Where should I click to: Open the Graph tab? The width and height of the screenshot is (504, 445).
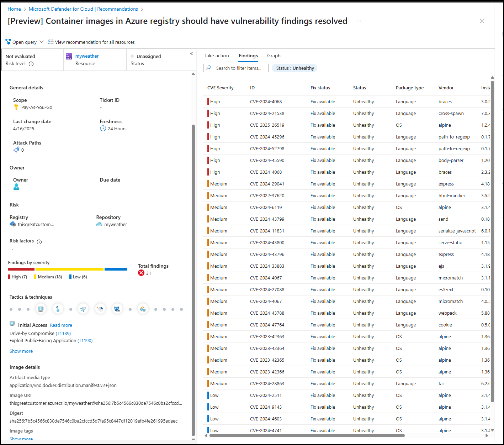tap(274, 56)
